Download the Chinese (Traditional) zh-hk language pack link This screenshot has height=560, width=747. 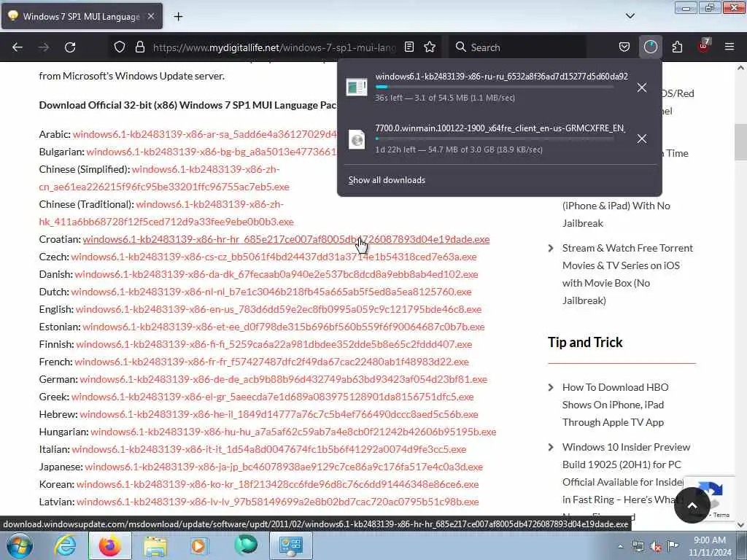166,213
